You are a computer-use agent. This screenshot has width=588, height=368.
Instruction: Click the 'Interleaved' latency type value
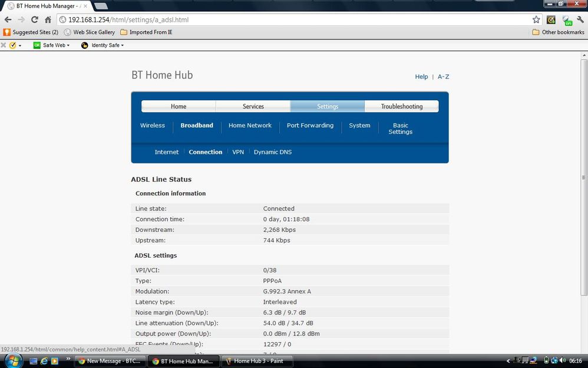click(280, 301)
